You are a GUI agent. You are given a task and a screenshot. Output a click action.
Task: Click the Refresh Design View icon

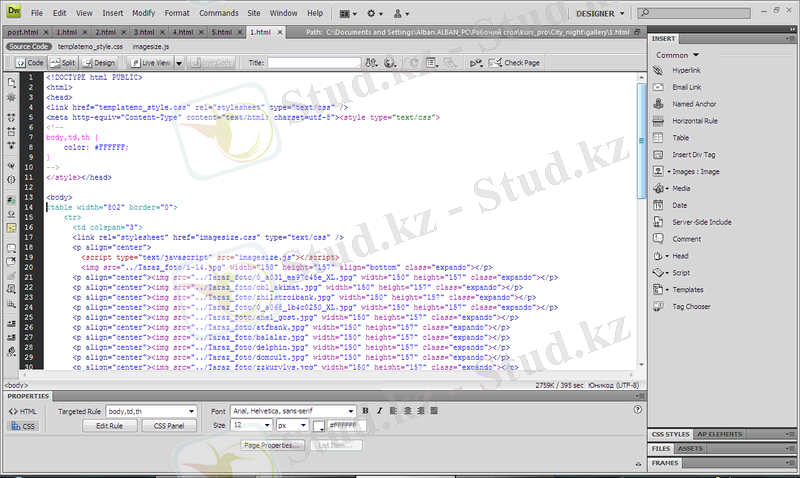tap(414, 63)
